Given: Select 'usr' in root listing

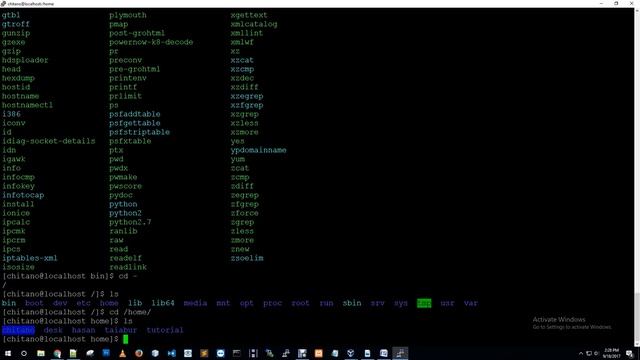Looking at the screenshot, I should pyautogui.click(x=447, y=303).
